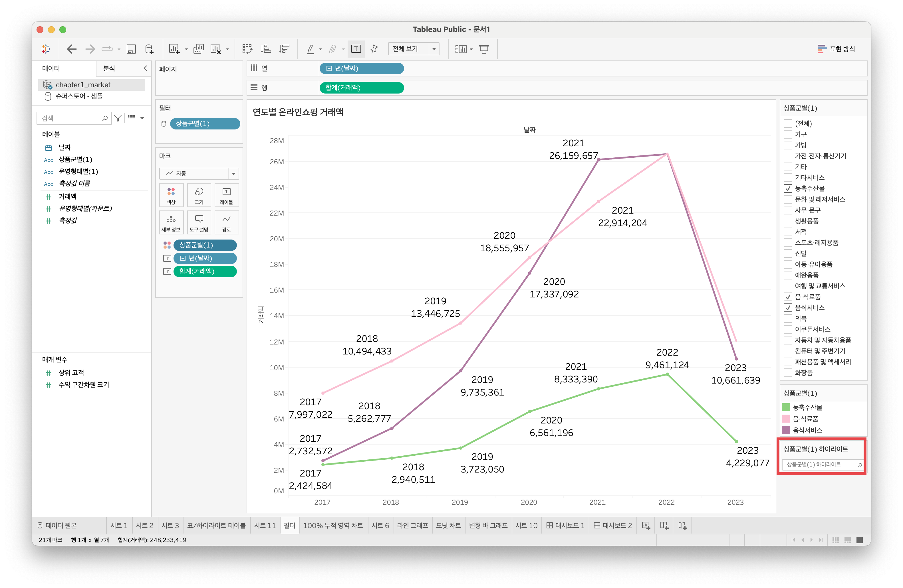The height and width of the screenshot is (588, 903).
Task: Click the swap rows and columns icon
Action: point(247,49)
